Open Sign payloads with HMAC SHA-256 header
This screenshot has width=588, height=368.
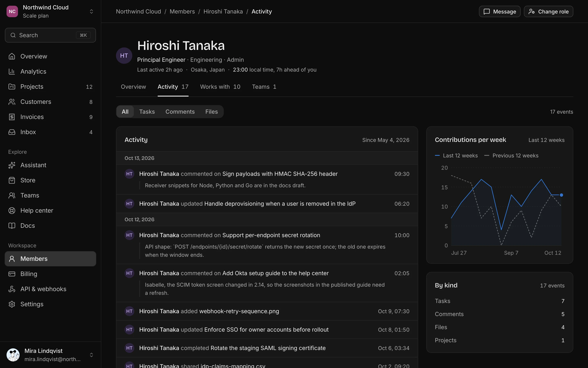(x=280, y=174)
